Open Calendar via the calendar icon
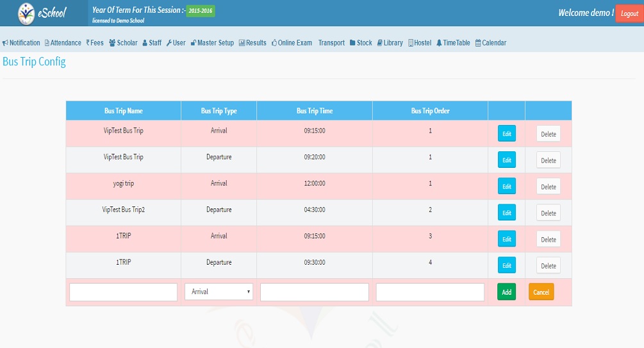Screen dimensions: 644x348 tap(478, 43)
